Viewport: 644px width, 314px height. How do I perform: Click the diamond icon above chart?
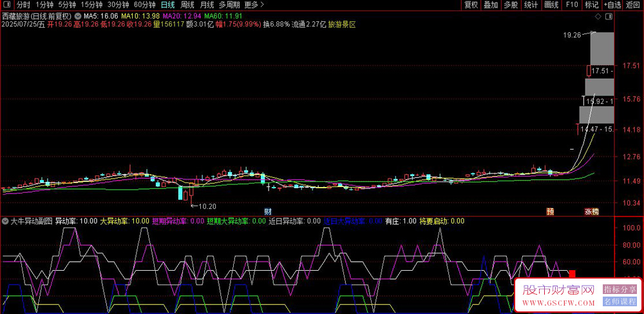(x=598, y=16)
